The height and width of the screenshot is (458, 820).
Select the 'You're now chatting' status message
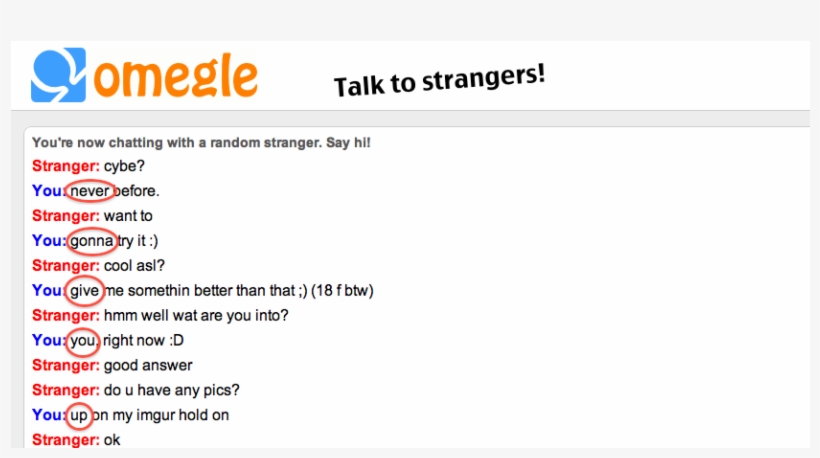(x=201, y=143)
